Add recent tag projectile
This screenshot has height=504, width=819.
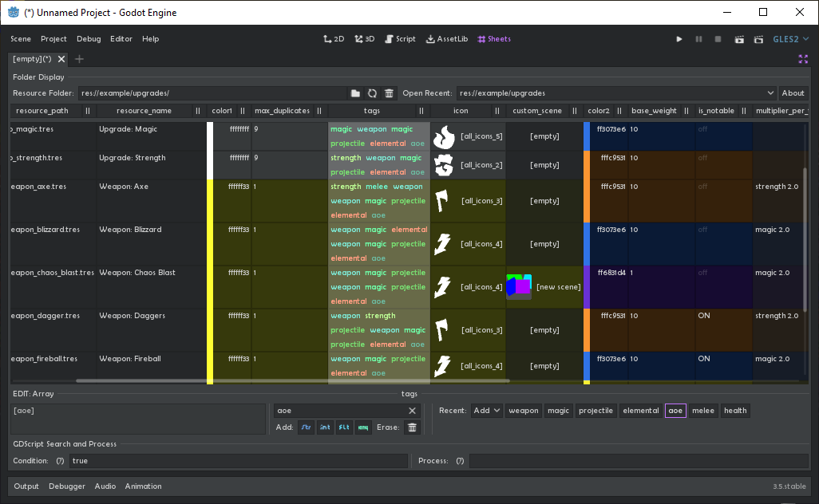coord(595,411)
